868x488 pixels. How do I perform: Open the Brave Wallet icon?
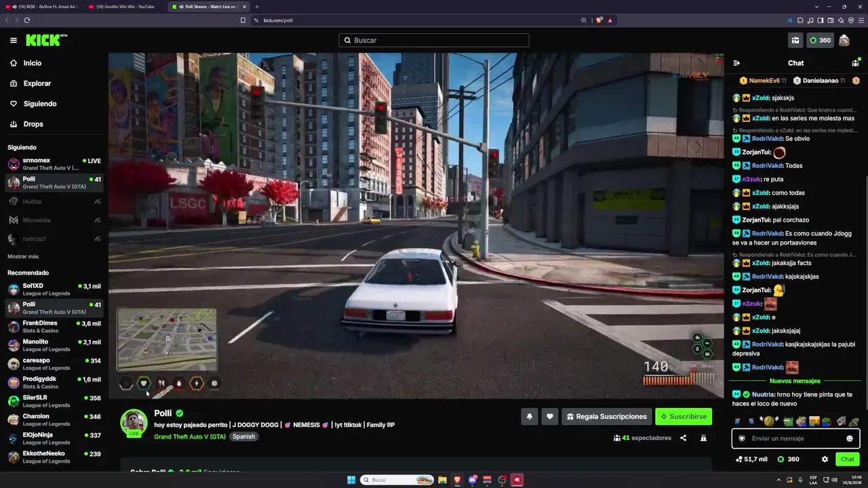click(x=831, y=20)
